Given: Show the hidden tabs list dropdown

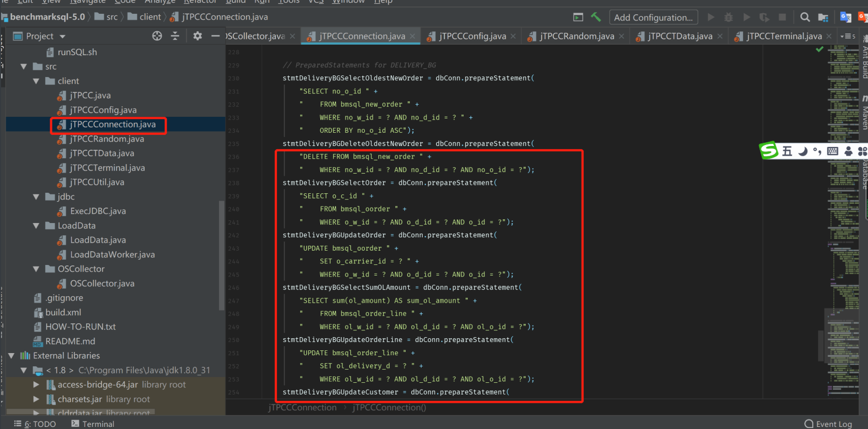Looking at the screenshot, I should [x=848, y=36].
